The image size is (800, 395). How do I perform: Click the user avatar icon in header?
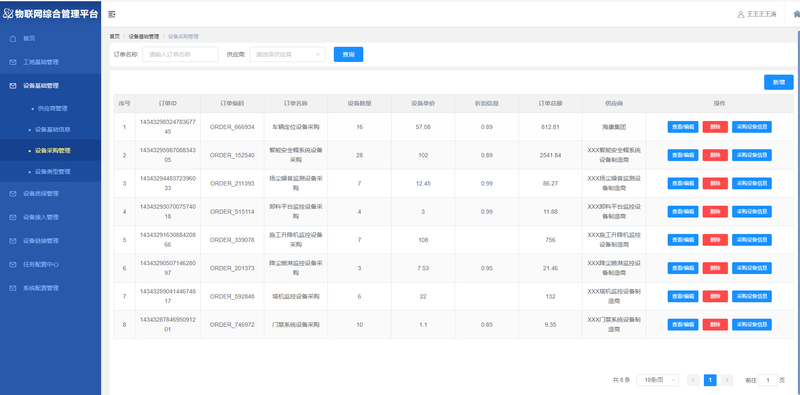[x=741, y=14]
